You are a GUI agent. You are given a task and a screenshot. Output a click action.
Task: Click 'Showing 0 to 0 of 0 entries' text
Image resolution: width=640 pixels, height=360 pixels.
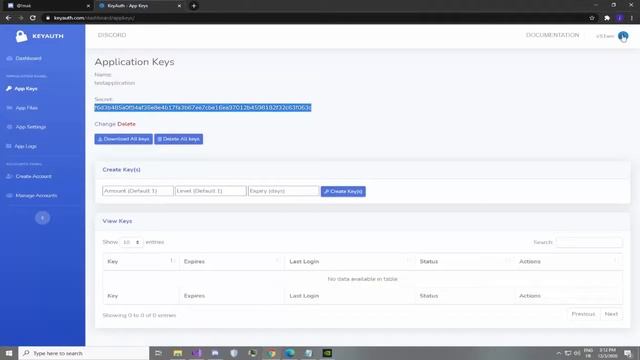pyautogui.click(x=139, y=316)
